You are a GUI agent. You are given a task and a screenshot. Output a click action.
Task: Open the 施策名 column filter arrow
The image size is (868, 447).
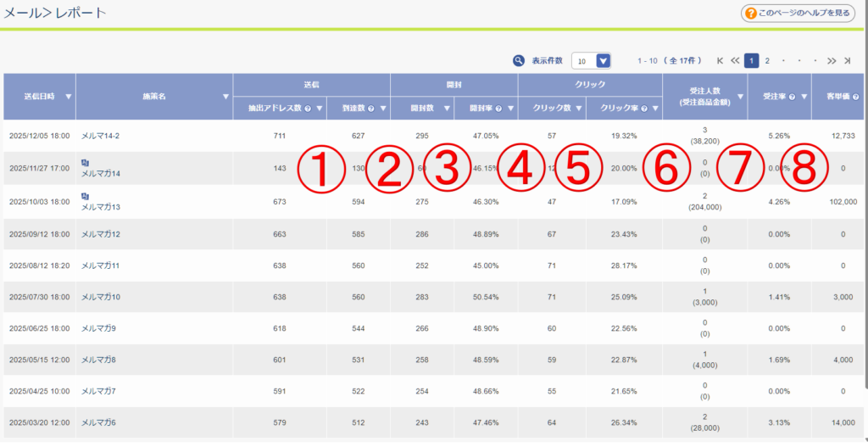[225, 97]
